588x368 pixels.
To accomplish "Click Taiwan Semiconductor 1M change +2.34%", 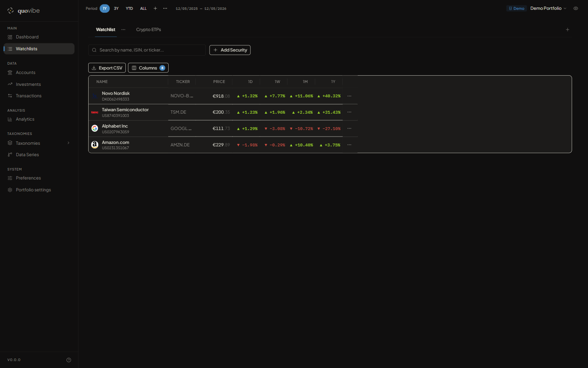I will coord(302,112).
